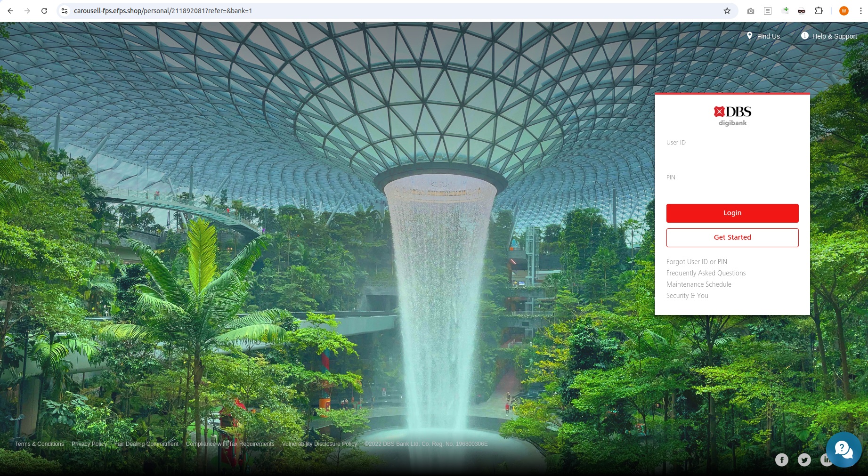Viewport: 868px width, 476px height.
Task: Open the camera capture icon in toolbar
Action: [751, 10]
